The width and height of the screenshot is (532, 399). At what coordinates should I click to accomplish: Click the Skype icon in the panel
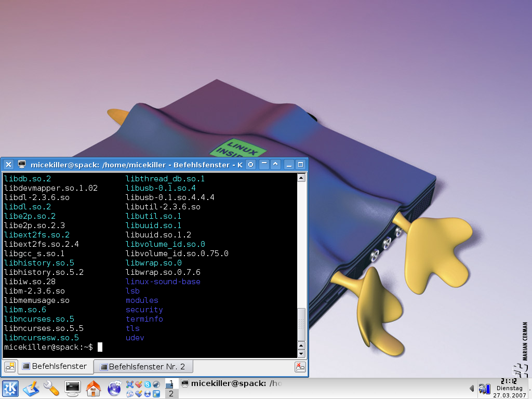pyautogui.click(x=148, y=384)
